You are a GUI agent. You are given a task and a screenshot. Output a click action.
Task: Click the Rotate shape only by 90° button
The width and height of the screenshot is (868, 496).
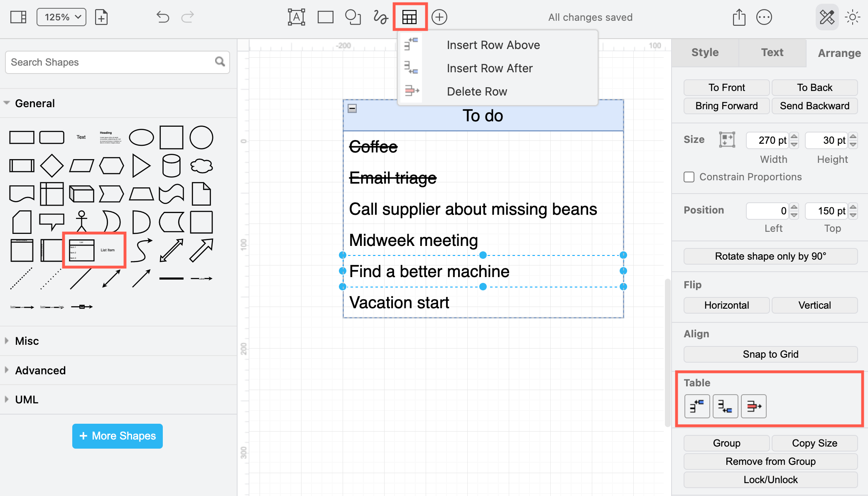[771, 256]
